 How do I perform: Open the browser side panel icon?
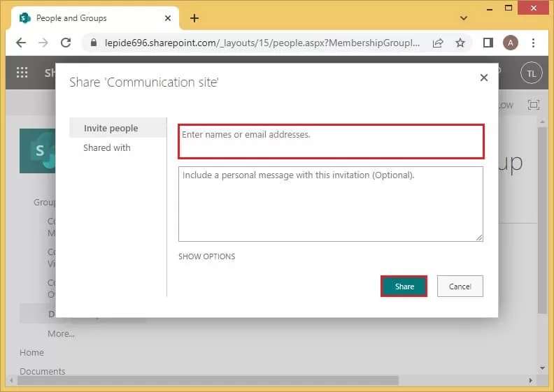(488, 43)
